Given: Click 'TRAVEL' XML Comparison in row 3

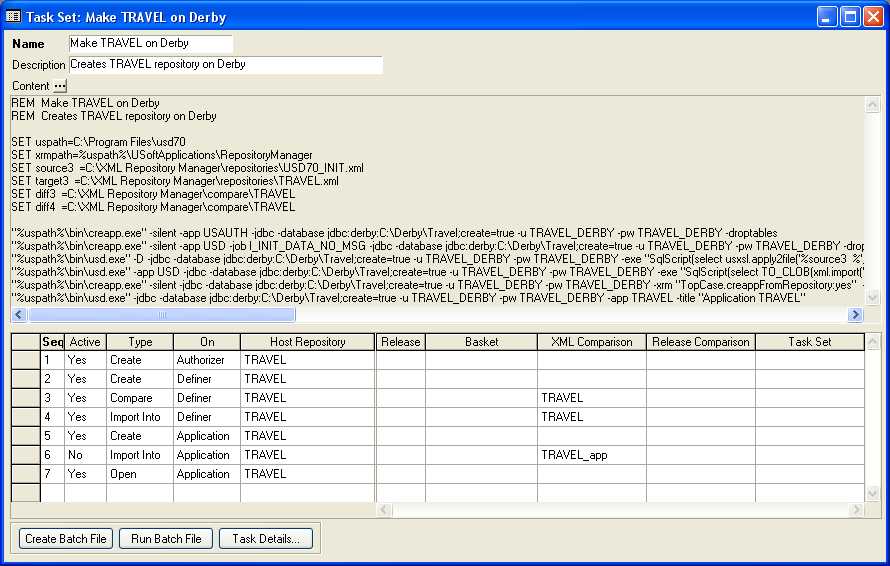Looking at the screenshot, I should pos(591,398).
